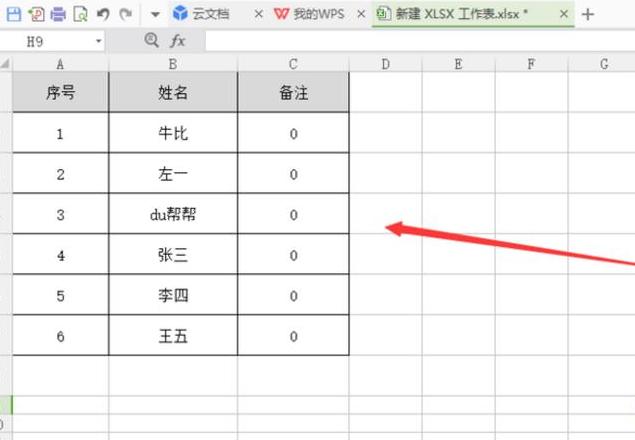Close the 新建 XLSX 工作表.xlsx tab
The image size is (635, 440).
[564, 15]
